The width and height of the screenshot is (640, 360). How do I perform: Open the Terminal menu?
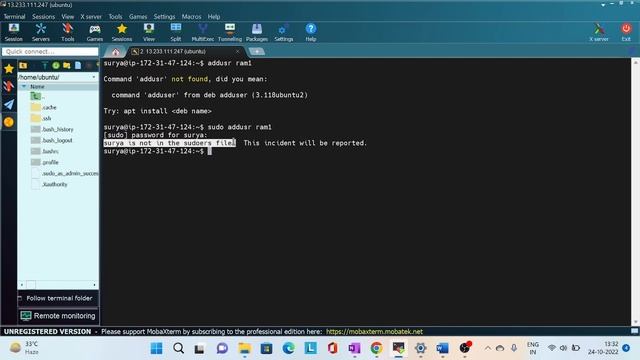pyautogui.click(x=14, y=17)
